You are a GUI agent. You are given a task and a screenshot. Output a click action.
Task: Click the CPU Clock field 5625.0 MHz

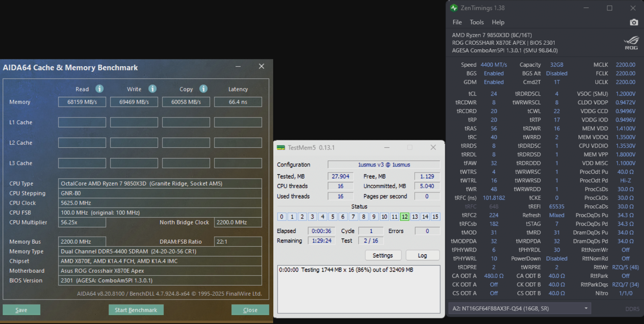click(x=160, y=203)
